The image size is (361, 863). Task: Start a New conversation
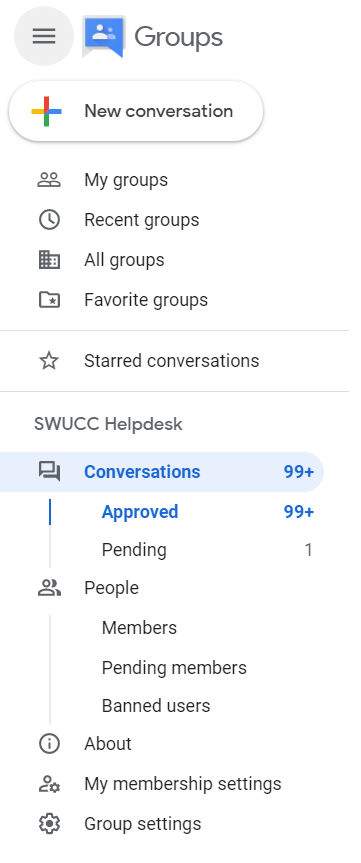pos(136,111)
